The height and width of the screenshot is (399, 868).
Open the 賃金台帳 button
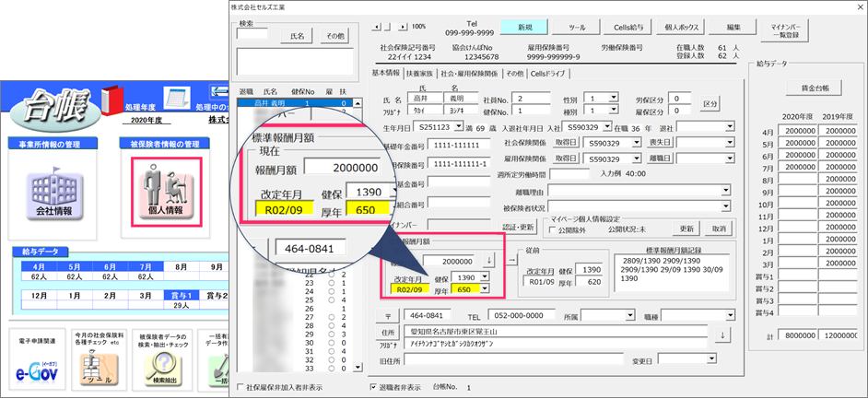point(814,88)
